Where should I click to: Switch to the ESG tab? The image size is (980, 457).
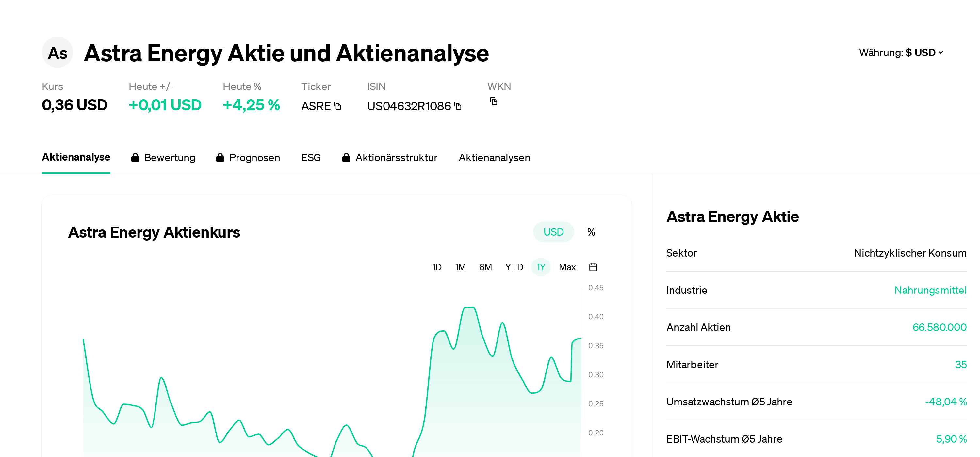point(311,157)
